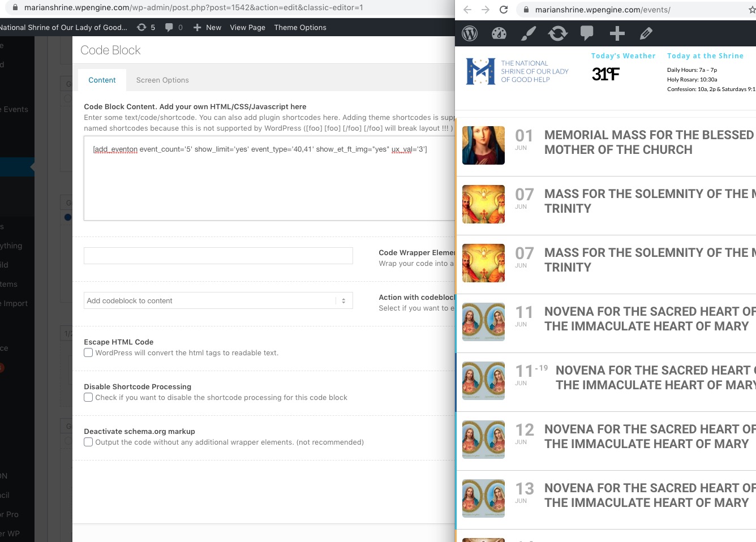Click the National Shrine logo image
Image resolution: width=756 pixels, height=542 pixels.
coord(517,71)
